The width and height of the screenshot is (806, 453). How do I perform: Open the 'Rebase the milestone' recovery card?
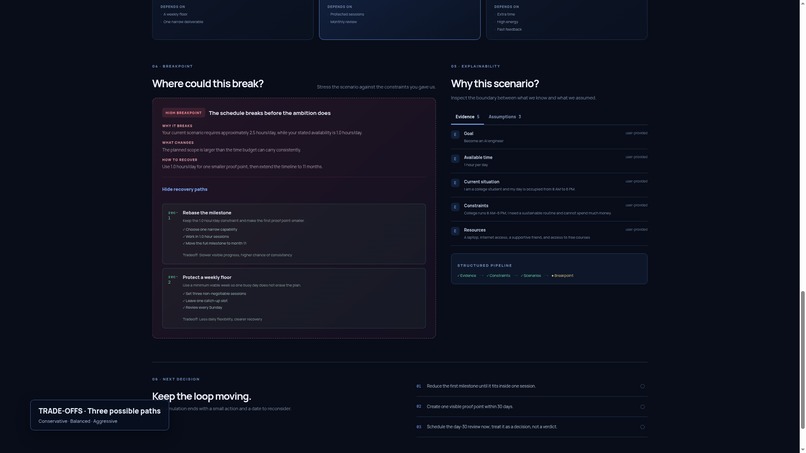(x=294, y=234)
